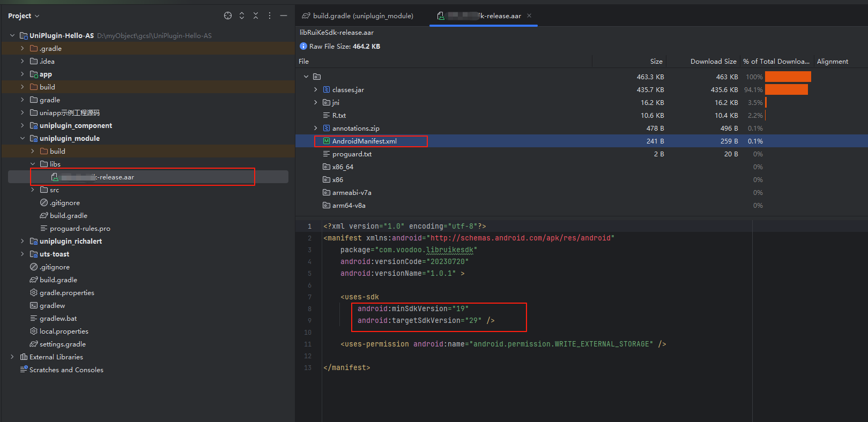Viewport: 868px width, 422px height.
Task: Collapse the libs folder
Action: pyautogui.click(x=33, y=164)
